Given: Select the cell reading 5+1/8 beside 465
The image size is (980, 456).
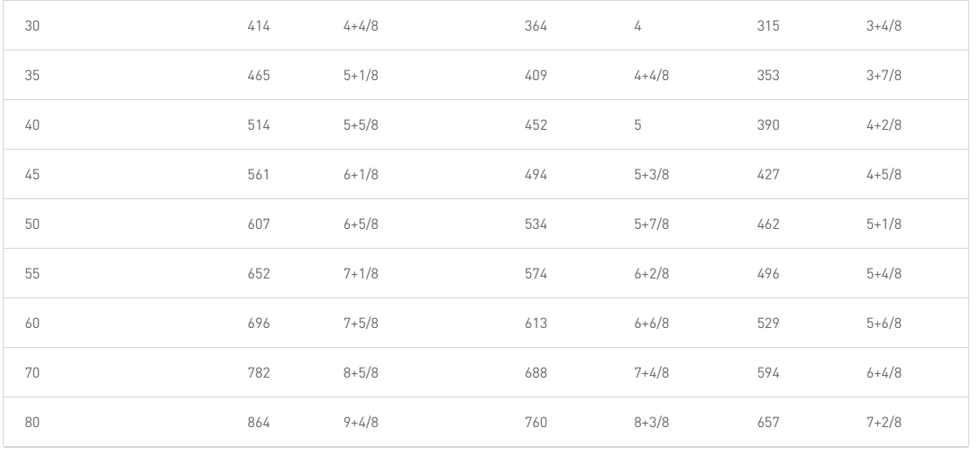Looking at the screenshot, I should pyautogui.click(x=361, y=76).
